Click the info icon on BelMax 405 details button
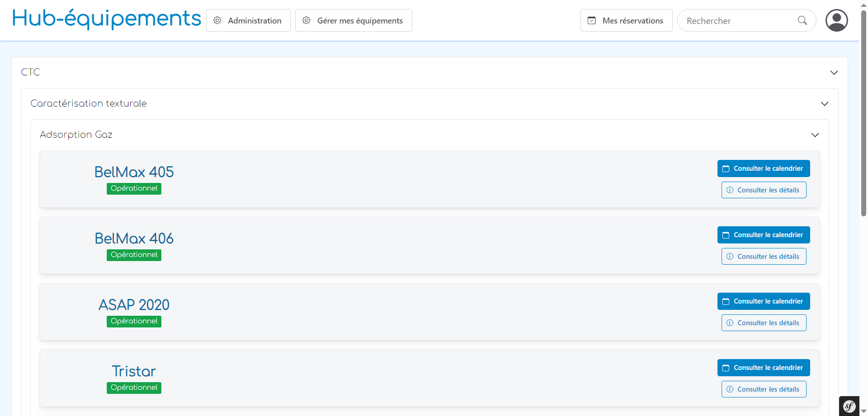 729,190
